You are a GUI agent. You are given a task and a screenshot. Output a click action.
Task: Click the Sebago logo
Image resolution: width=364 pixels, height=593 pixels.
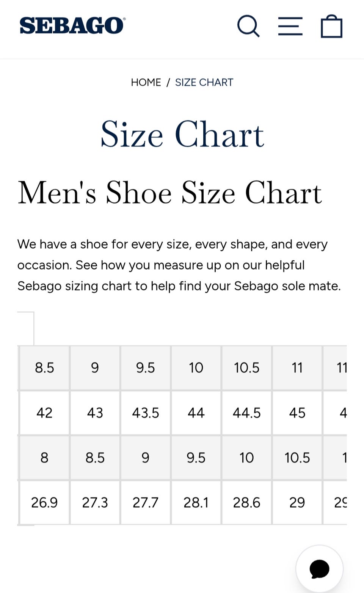(72, 26)
